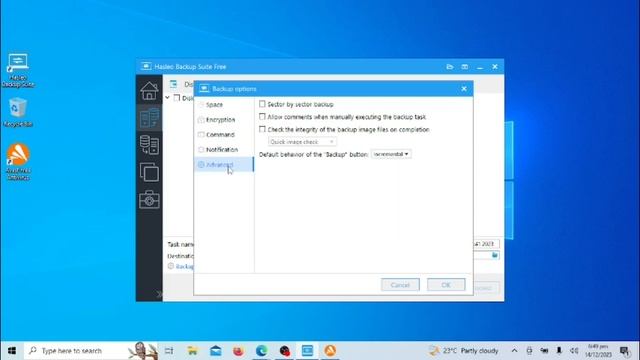The height and width of the screenshot is (360, 640).
Task: Click the Avast icon on taskbar
Action: (x=330, y=351)
